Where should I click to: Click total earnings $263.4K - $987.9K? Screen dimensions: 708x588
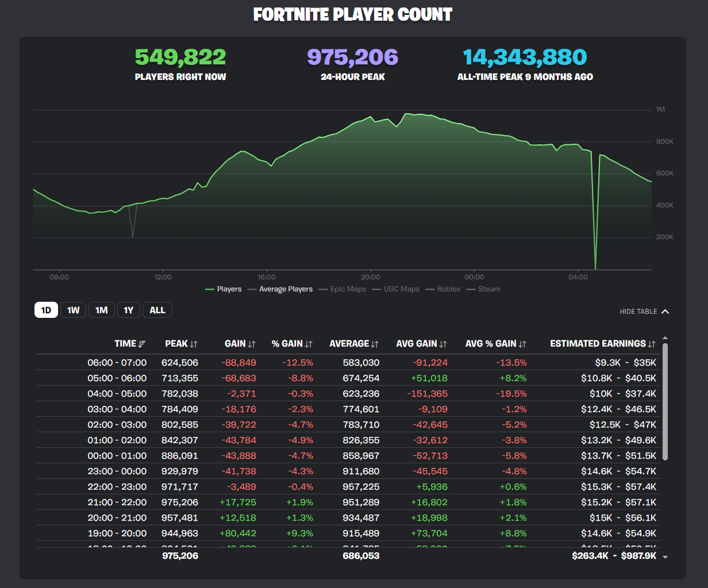[614, 556]
